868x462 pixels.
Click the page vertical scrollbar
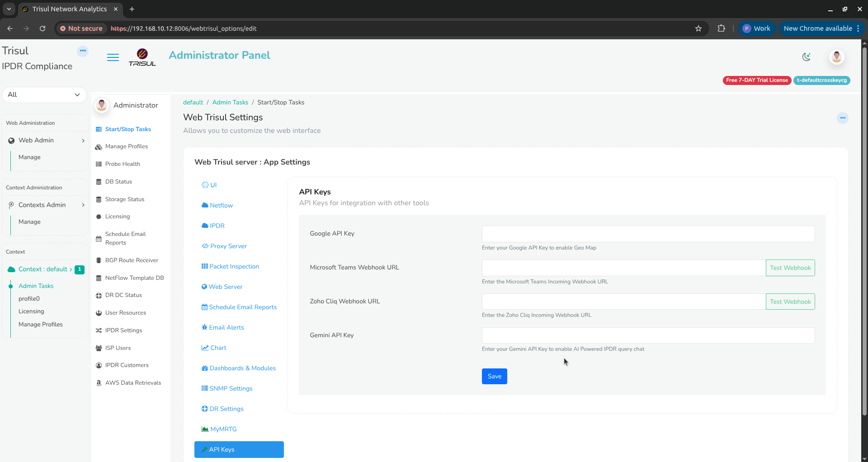(864, 231)
